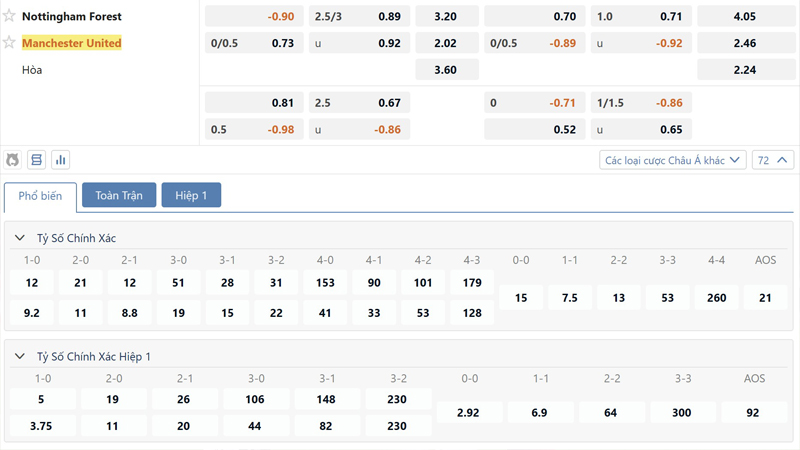Select the 'Hiệp 1' tab

(191, 196)
